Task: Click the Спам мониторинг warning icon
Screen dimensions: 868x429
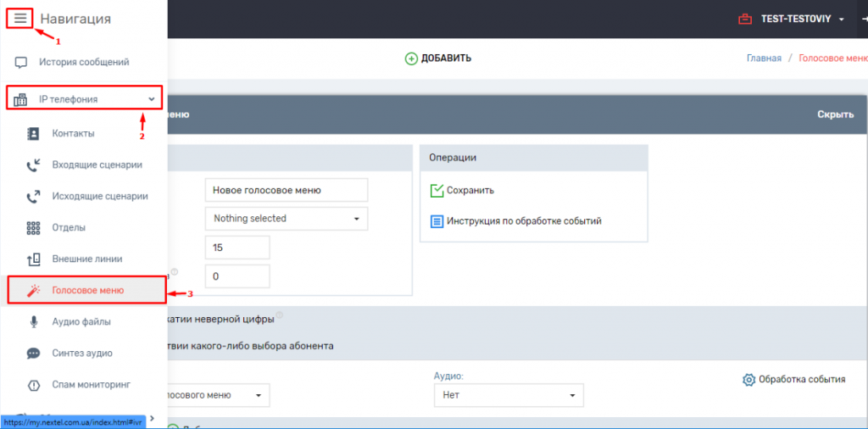Action: click(x=33, y=385)
